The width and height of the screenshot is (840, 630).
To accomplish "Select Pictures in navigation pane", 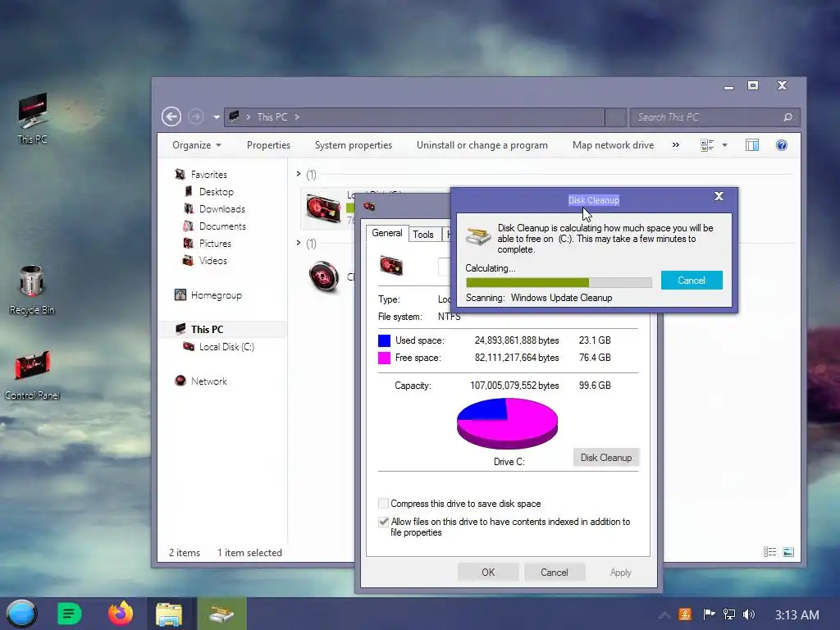I will (215, 243).
